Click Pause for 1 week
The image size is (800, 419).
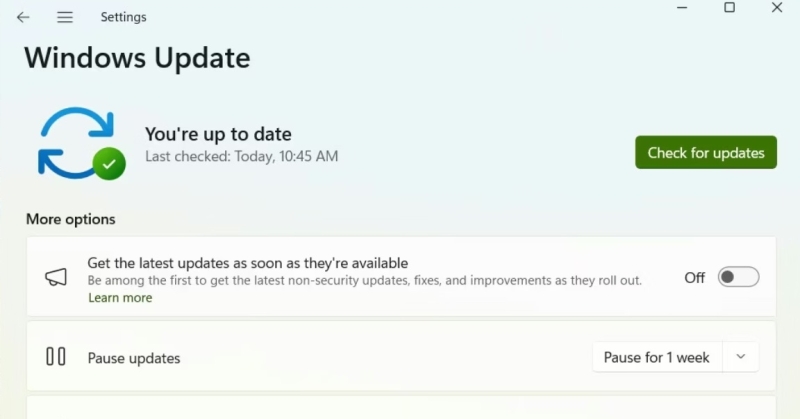pyautogui.click(x=656, y=357)
